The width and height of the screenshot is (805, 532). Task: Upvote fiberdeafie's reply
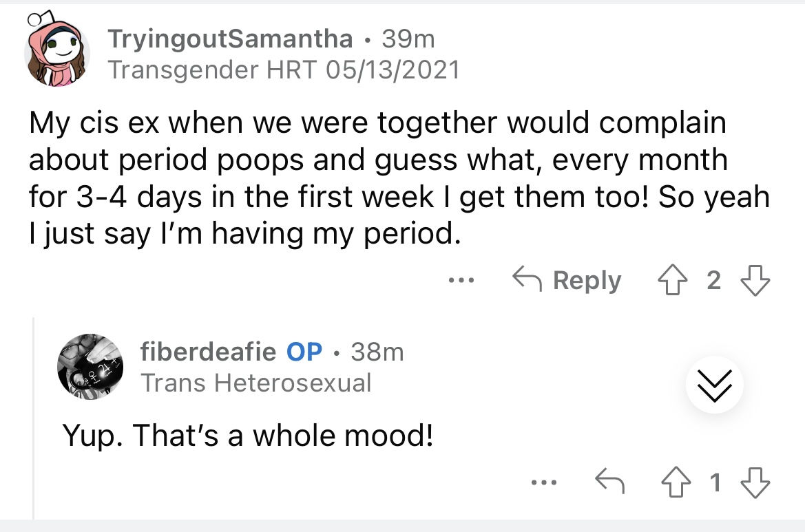tap(676, 482)
